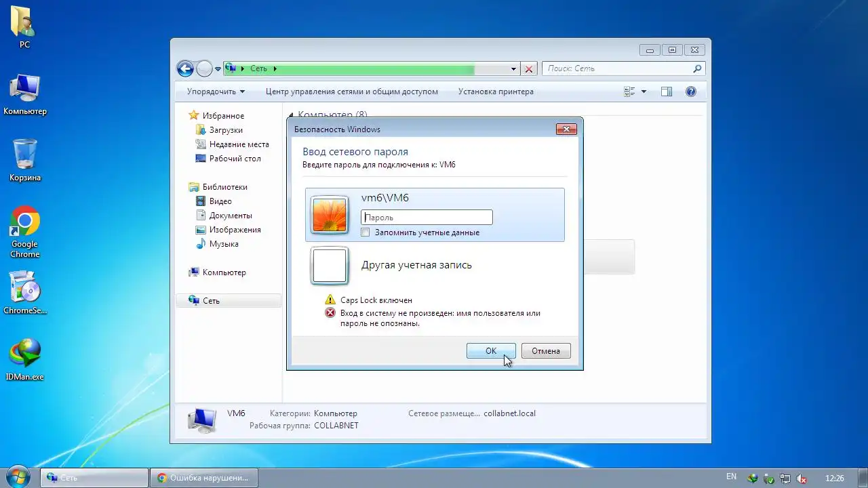Click COLLABNET workgroup value
The image size is (868, 488).
tap(336, 426)
